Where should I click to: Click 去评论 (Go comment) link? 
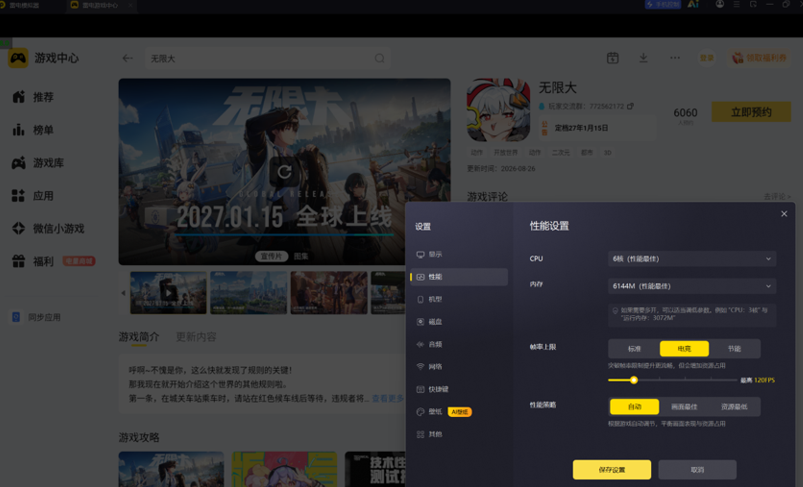point(777,197)
